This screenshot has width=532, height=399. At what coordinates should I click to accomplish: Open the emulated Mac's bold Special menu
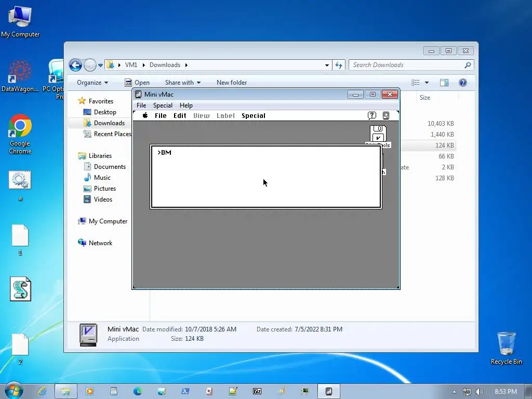(254, 116)
